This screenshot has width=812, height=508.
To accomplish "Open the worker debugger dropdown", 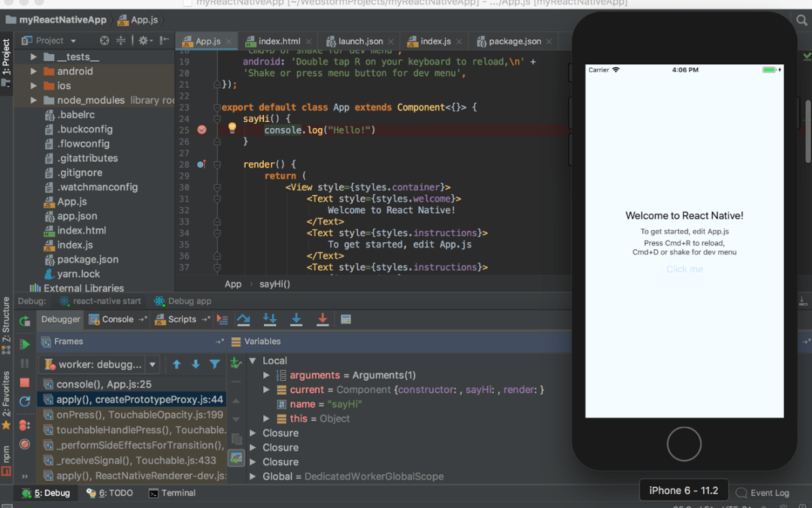I will click(150, 364).
